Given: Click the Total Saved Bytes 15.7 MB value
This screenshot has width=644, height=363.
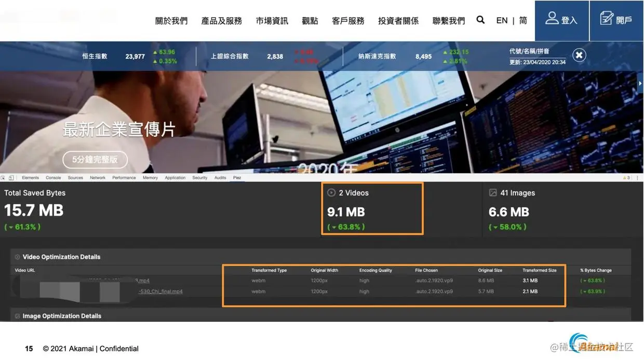Looking at the screenshot, I should tap(34, 210).
